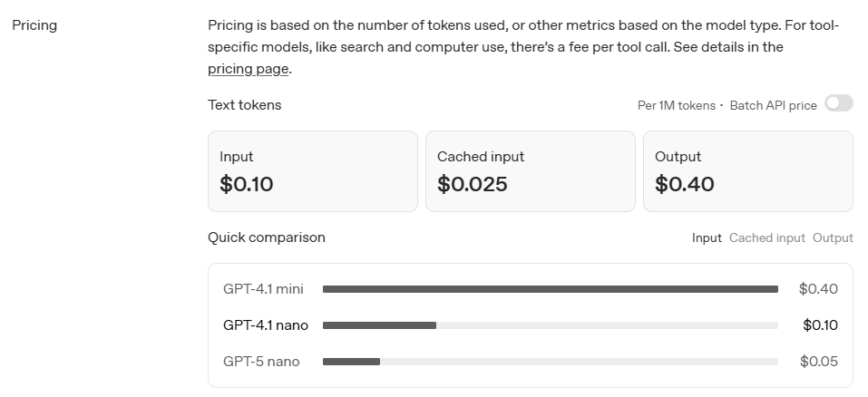Select the GPT-5 nano comparison row label
The width and height of the screenshot is (868, 397).
click(x=261, y=362)
